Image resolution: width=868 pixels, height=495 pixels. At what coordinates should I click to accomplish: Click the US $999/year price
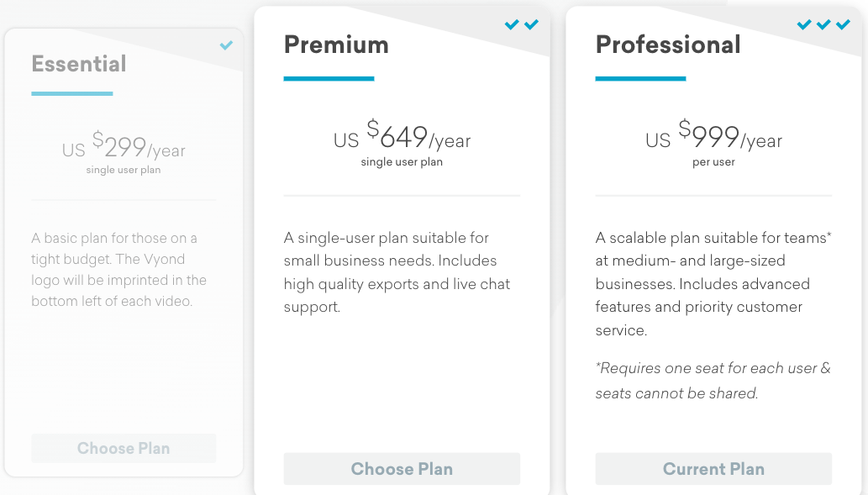713,135
